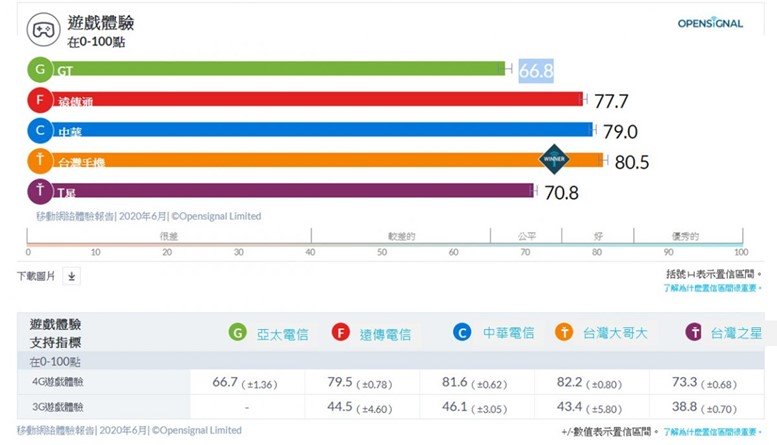Click the blue C circle on chart

(40, 130)
